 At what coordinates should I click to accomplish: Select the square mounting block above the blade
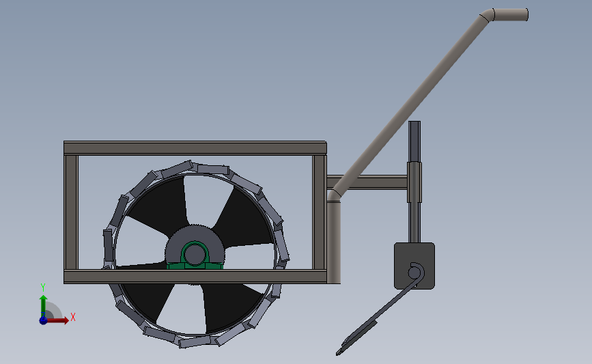click(x=414, y=266)
